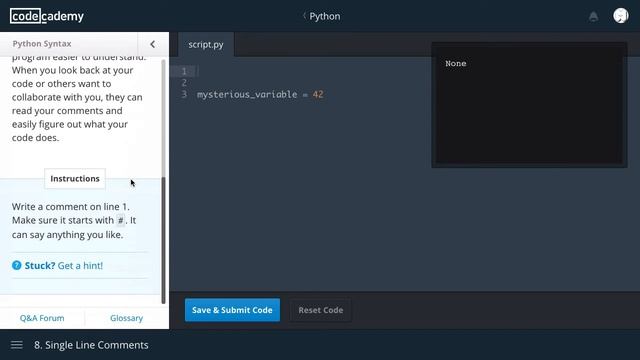Click the Stuck? question mark icon
Image resolution: width=640 pixels, height=360 pixels.
point(17,265)
